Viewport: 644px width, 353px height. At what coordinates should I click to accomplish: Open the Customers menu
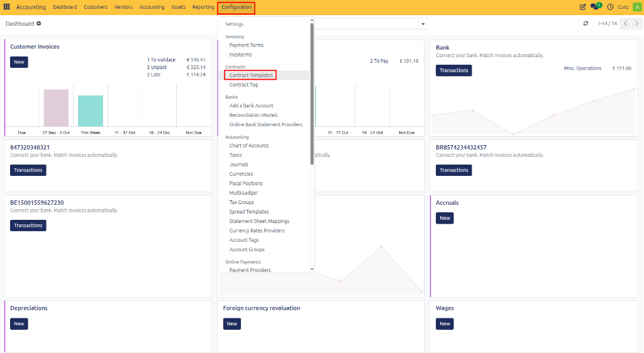(96, 7)
